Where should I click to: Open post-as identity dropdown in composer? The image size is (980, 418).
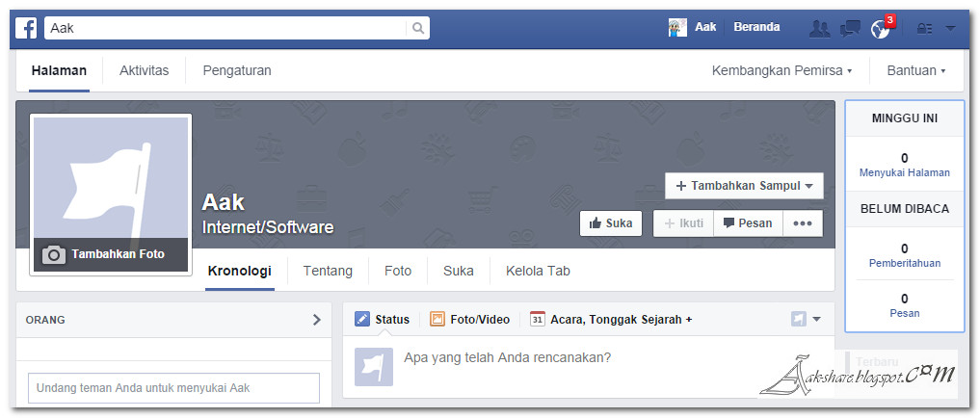coord(806,320)
